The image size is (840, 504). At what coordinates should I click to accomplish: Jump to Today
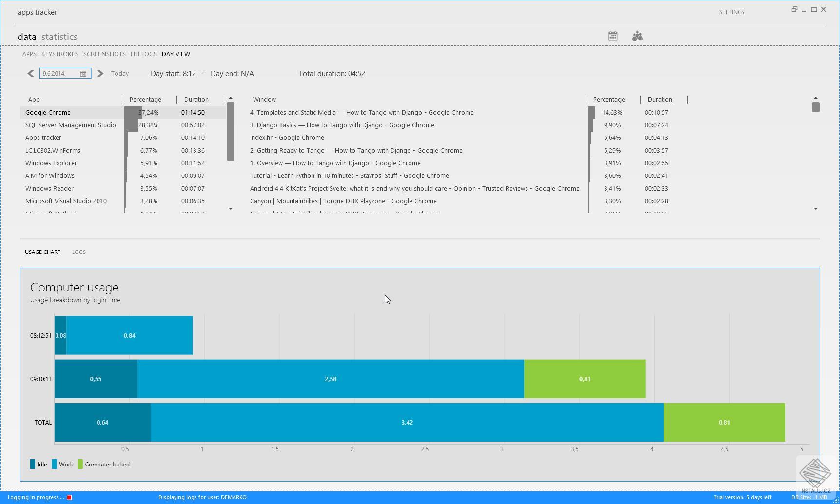click(x=120, y=74)
